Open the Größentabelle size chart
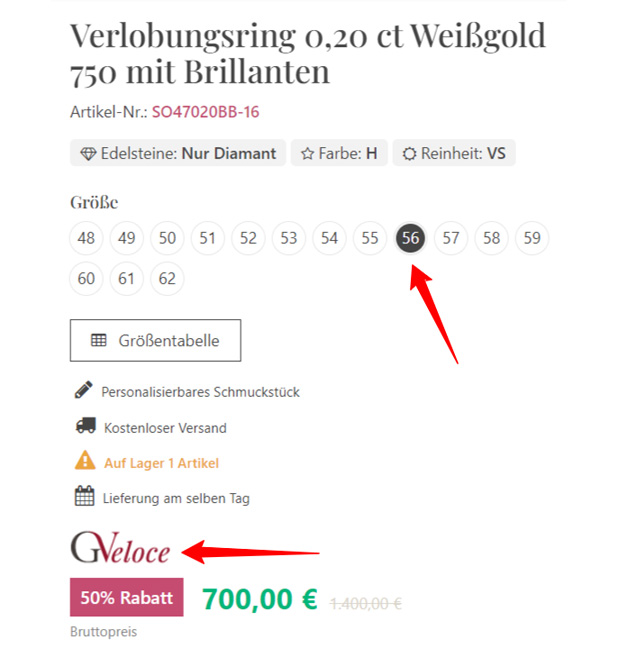 [x=155, y=340]
